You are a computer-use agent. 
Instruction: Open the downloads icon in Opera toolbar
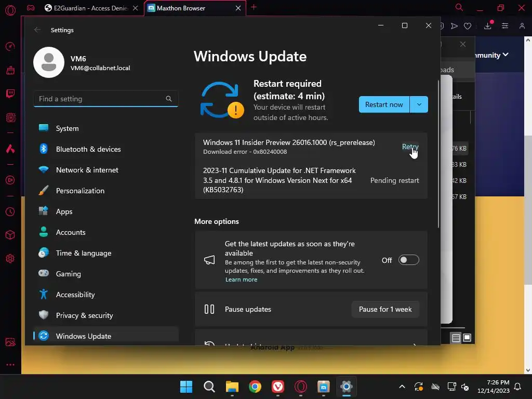[x=488, y=26]
